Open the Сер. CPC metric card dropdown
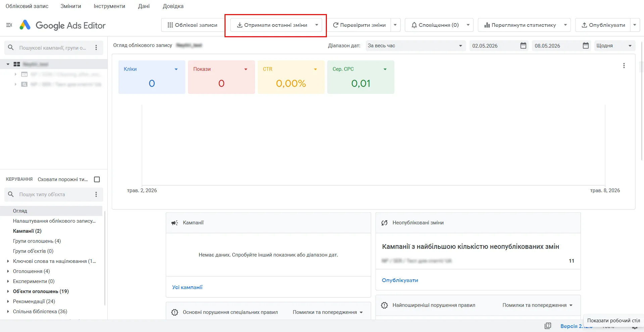Viewport: 644px width, 332px height. coord(385,69)
